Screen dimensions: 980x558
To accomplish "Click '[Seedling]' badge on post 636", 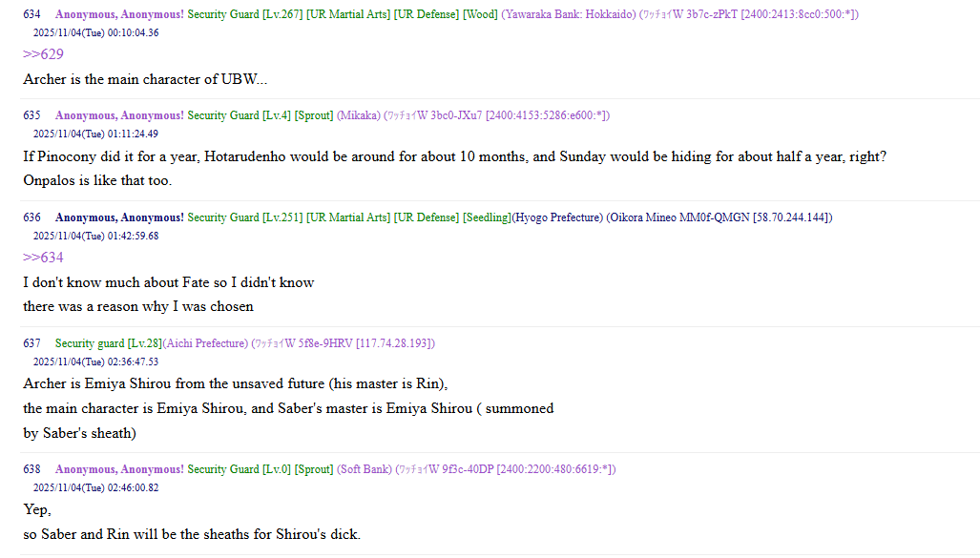I will (487, 217).
